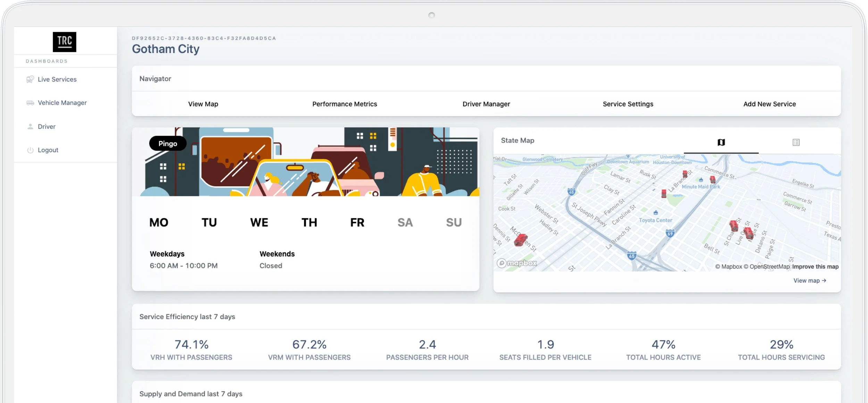Click the Live Services bus icon

pos(30,79)
